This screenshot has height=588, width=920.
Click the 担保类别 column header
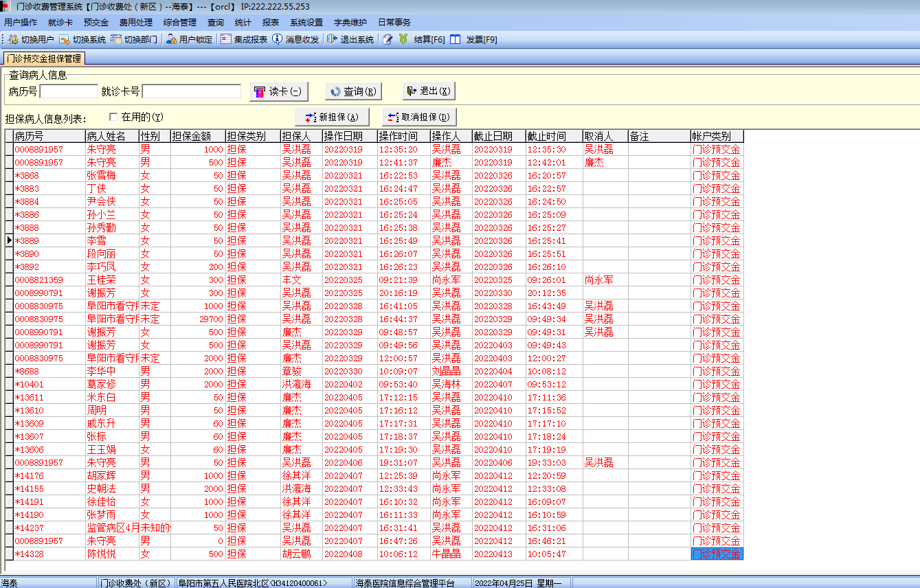coord(253,136)
